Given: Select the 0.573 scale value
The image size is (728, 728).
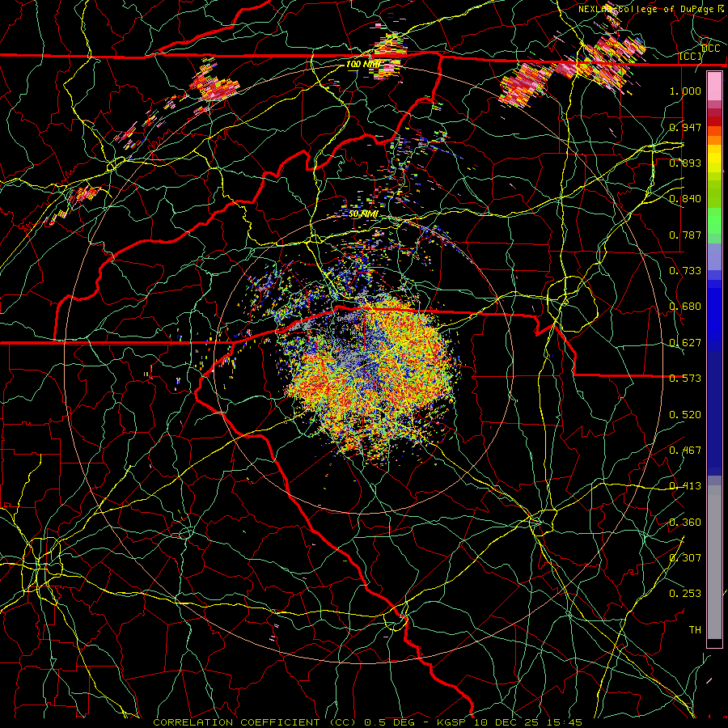Looking at the screenshot, I should (685, 379).
